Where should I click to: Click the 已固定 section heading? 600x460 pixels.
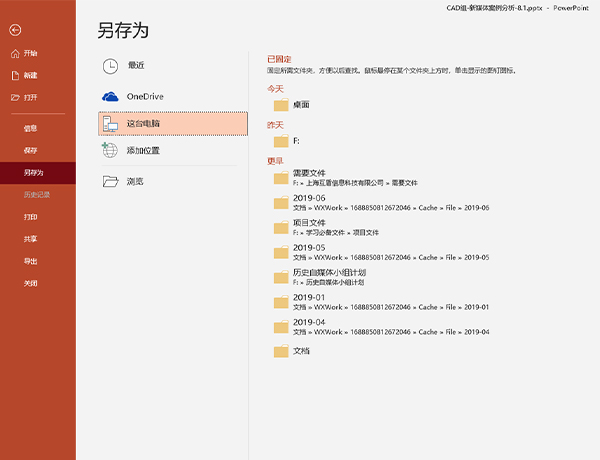[279, 59]
